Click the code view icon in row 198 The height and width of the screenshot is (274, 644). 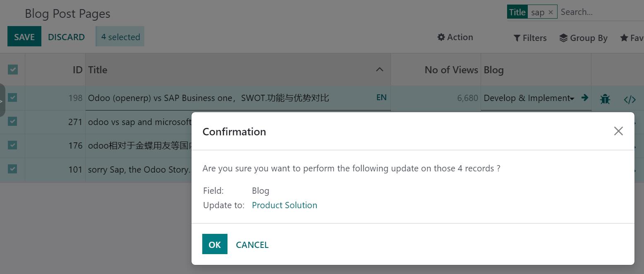pos(630,99)
